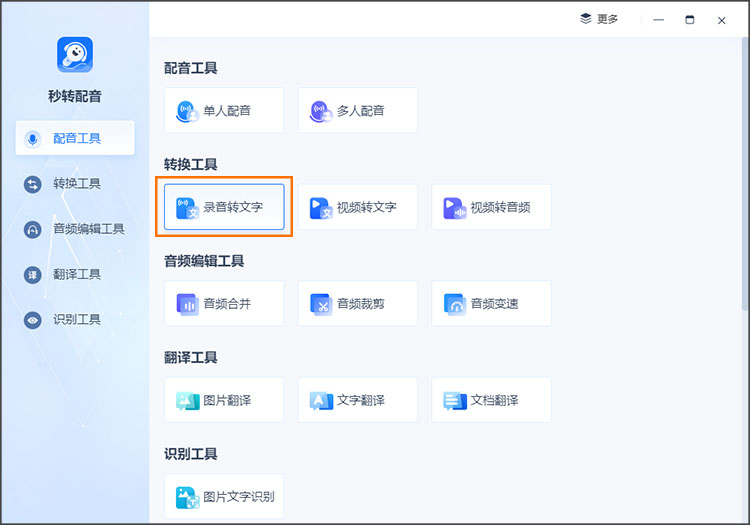This screenshot has height=525, width=750.
Task: Open the 图片翻译 tool
Action: (x=224, y=400)
